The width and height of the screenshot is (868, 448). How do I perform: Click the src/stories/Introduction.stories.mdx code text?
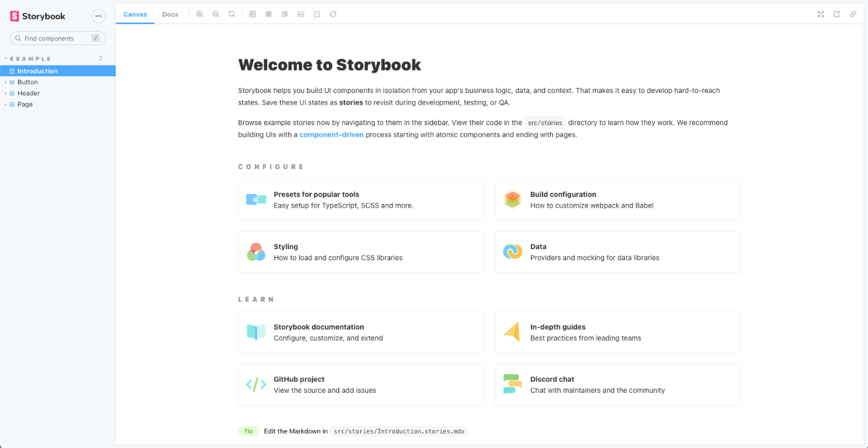(x=399, y=431)
